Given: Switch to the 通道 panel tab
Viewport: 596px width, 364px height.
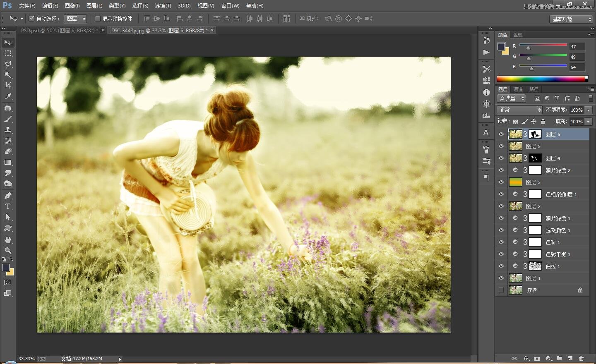Looking at the screenshot, I should (518, 89).
